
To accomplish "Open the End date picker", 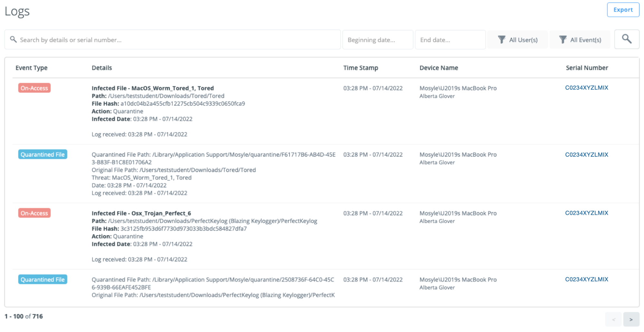I will tap(450, 40).
